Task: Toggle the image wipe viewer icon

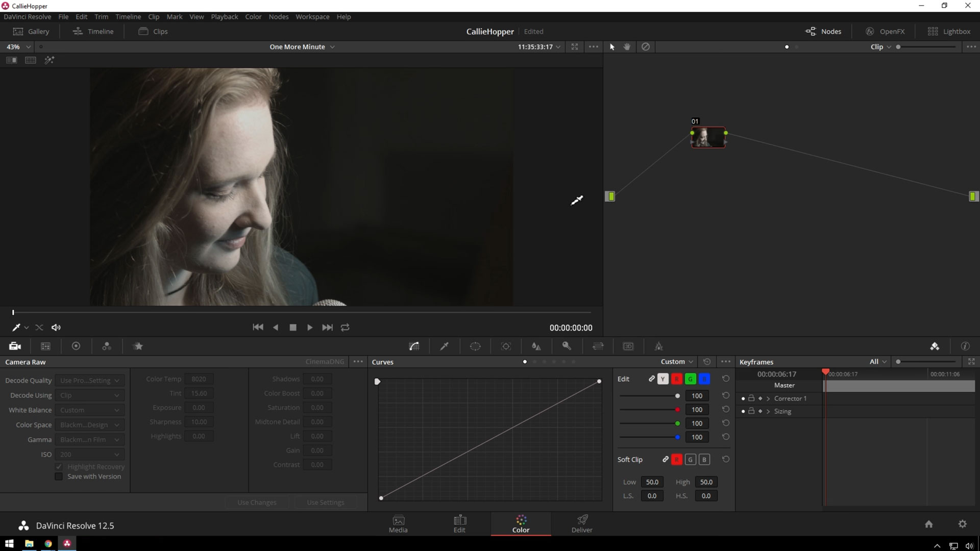Action: [x=11, y=60]
